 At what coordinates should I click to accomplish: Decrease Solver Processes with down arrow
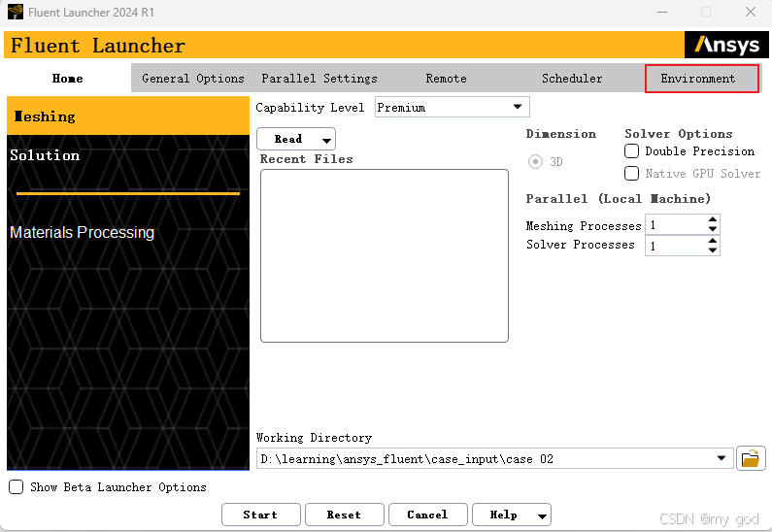(713, 250)
